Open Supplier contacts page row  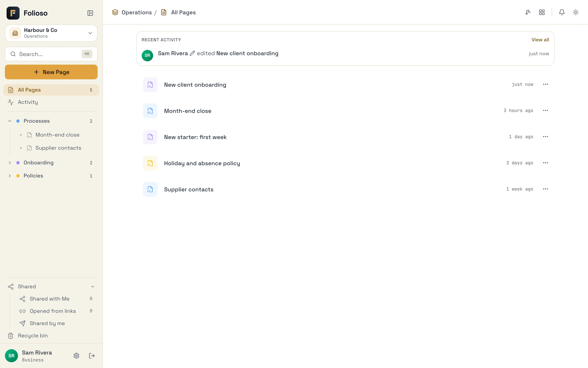click(345, 189)
